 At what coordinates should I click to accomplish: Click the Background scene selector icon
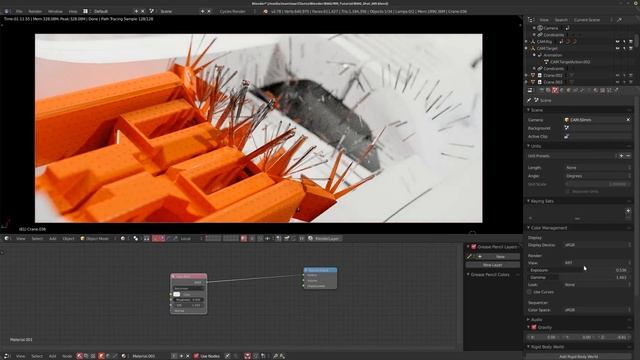(x=567, y=128)
